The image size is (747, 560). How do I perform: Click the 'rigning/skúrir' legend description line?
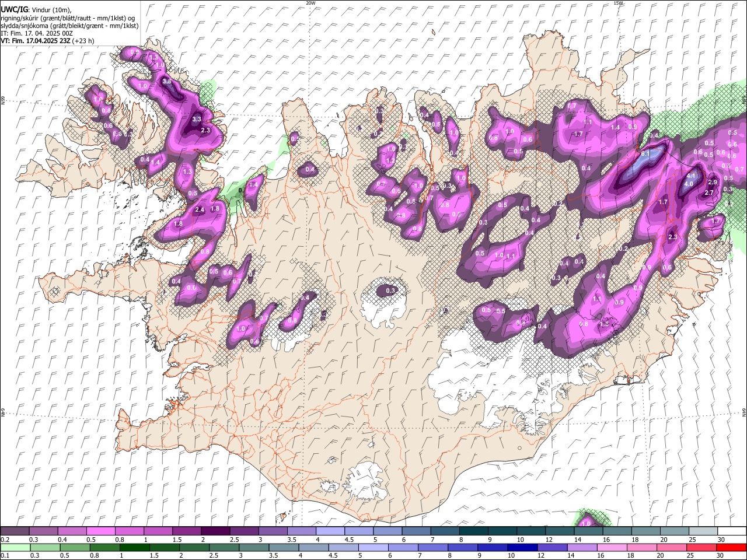click(x=68, y=17)
